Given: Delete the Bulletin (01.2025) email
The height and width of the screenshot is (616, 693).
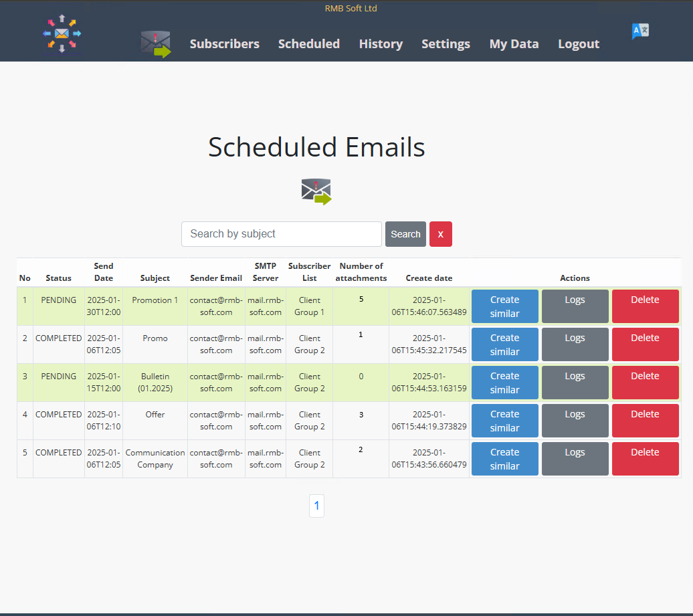Looking at the screenshot, I should pos(646,383).
